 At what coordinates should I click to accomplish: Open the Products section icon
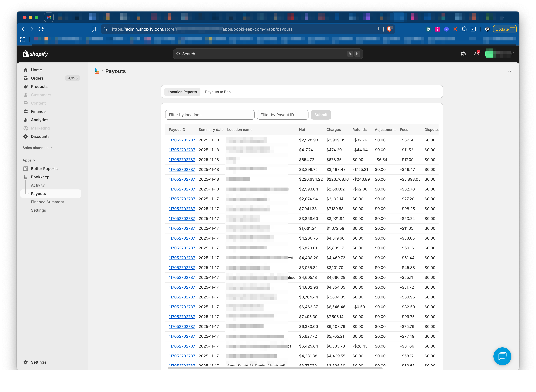pyautogui.click(x=26, y=86)
